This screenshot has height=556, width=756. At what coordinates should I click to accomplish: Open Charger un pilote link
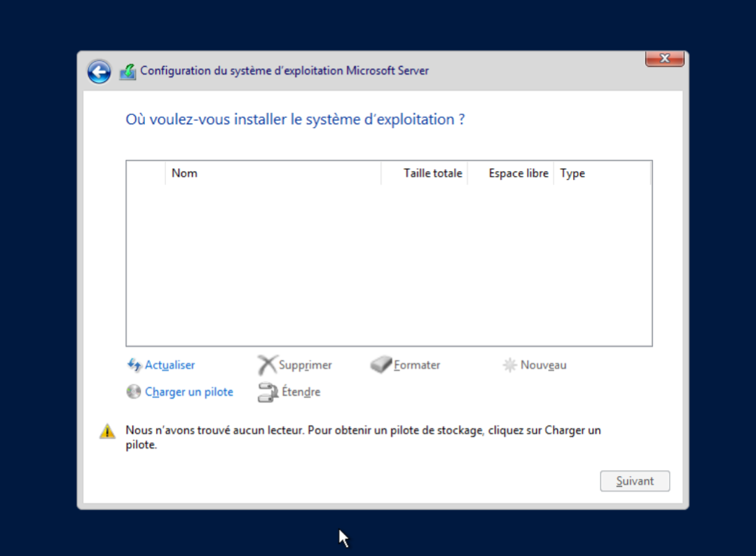click(x=189, y=392)
